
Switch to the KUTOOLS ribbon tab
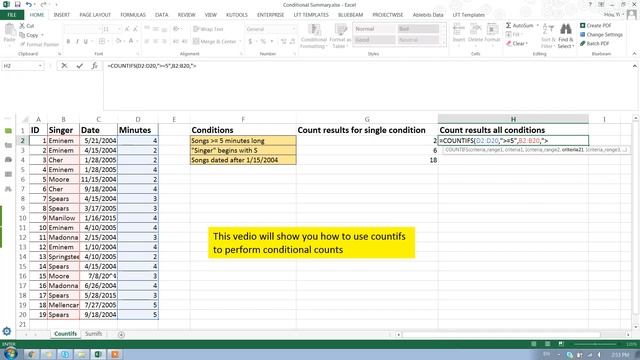pos(237,15)
